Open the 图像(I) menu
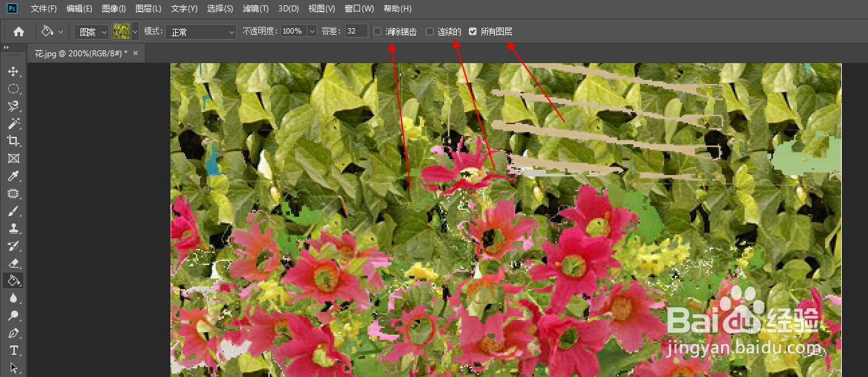Screen dimensions: 868x377 pyautogui.click(x=114, y=9)
